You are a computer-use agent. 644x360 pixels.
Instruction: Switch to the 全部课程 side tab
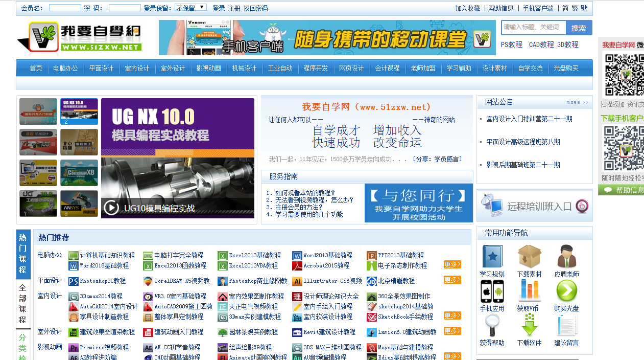pyautogui.click(x=23, y=304)
